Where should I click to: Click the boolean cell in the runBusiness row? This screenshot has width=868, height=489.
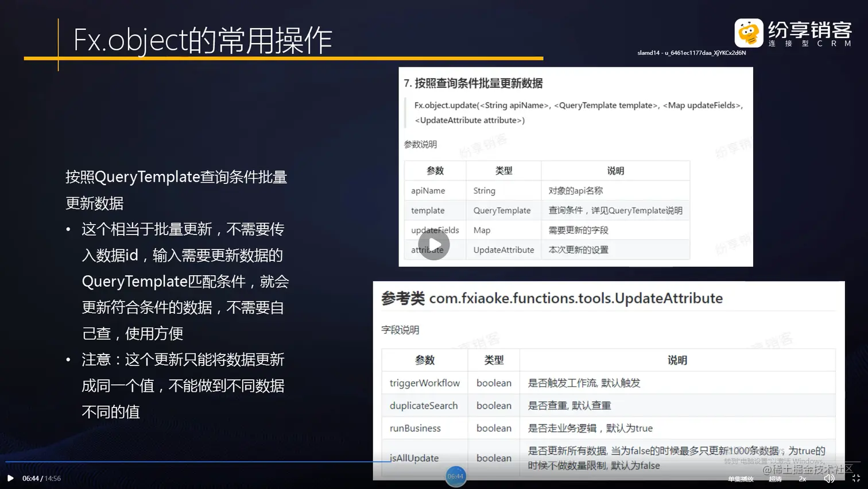click(x=494, y=428)
